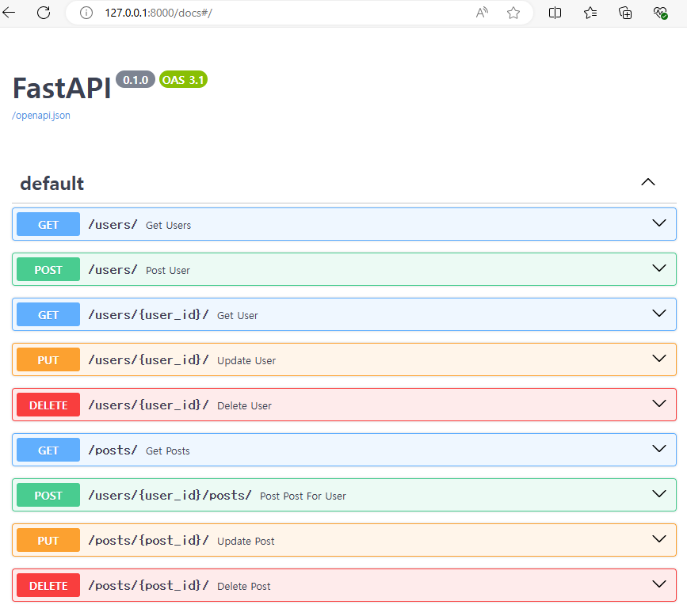The width and height of the screenshot is (687, 616).
Task: Add this page to favorites with the star
Action: (513, 13)
